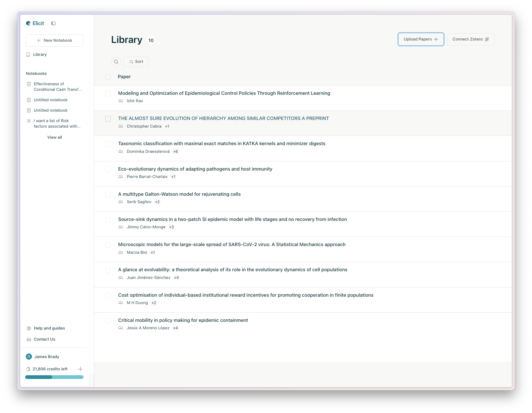Click James Brady's avatar icon
This screenshot has width=532, height=413.
(x=29, y=357)
